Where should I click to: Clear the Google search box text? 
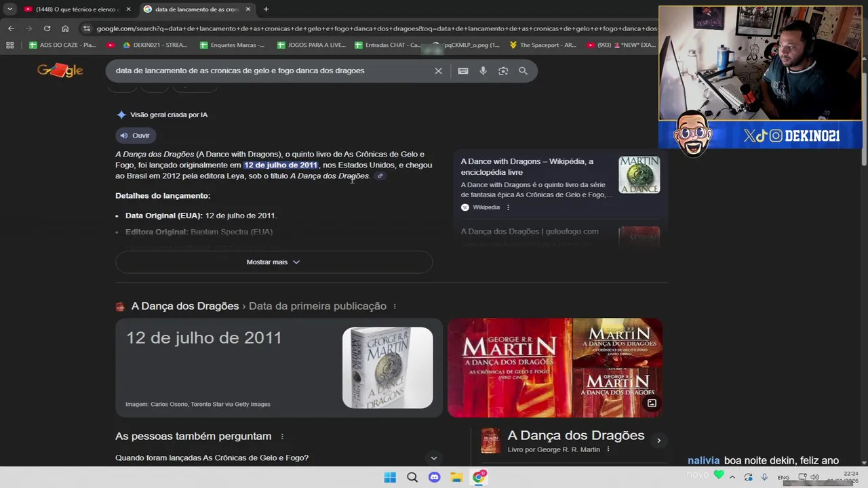(x=438, y=70)
